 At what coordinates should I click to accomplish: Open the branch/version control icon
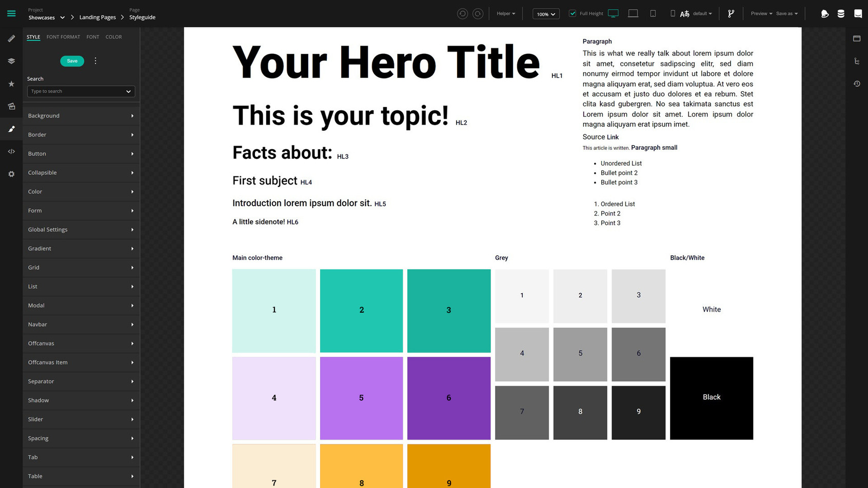click(x=731, y=13)
